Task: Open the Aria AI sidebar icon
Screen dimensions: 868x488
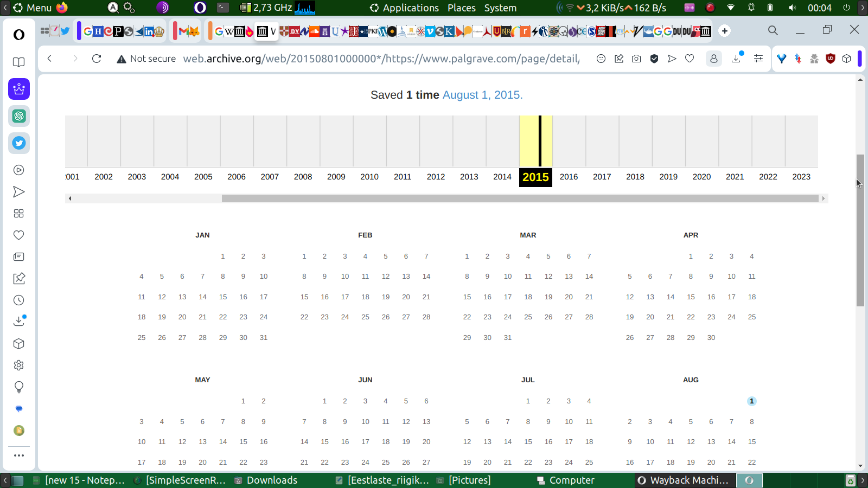Action: click(19, 89)
